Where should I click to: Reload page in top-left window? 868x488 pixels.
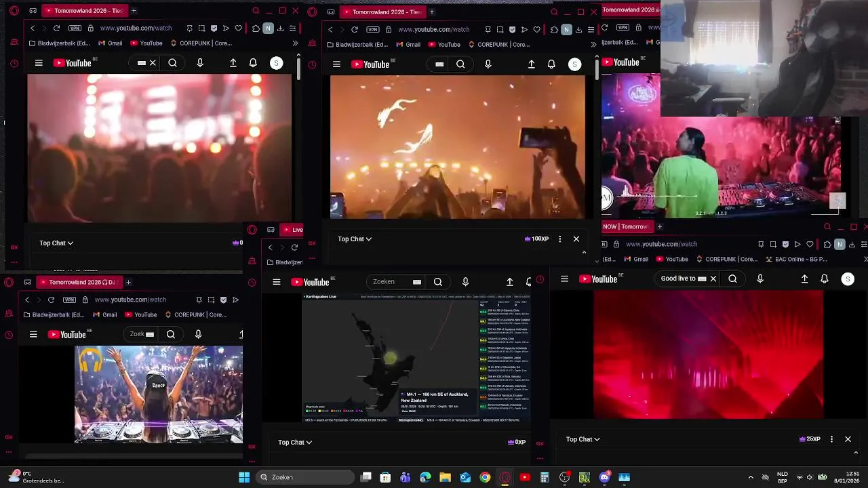click(x=56, y=28)
